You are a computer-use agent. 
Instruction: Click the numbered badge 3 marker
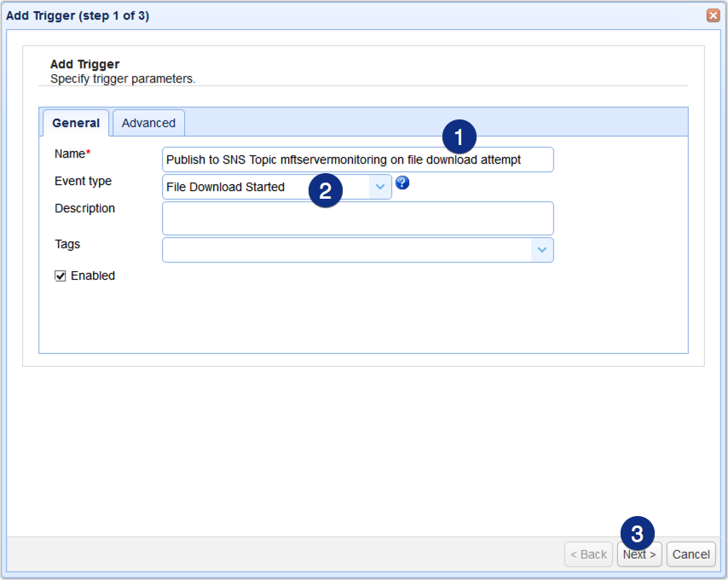tap(637, 533)
